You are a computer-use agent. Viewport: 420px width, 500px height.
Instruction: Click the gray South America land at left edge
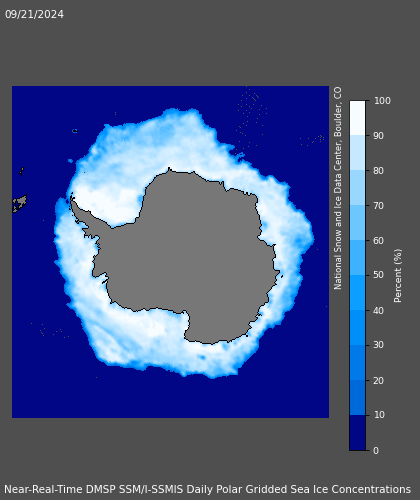tap(19, 203)
